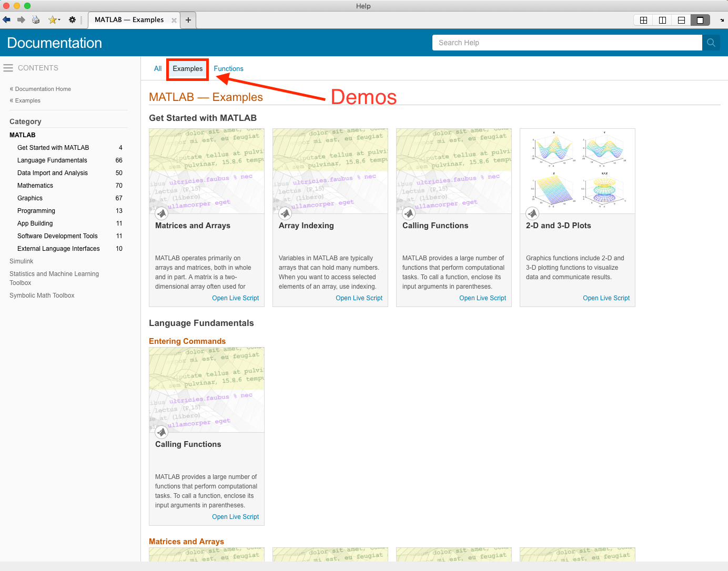This screenshot has width=728, height=571.
Task: Open the gear preferences icon
Action: (x=73, y=20)
